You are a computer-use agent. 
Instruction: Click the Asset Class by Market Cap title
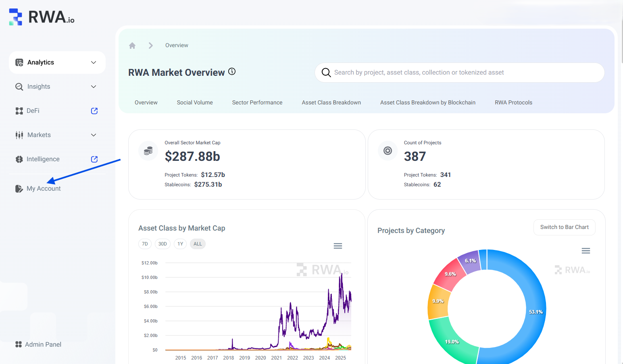[182, 228]
